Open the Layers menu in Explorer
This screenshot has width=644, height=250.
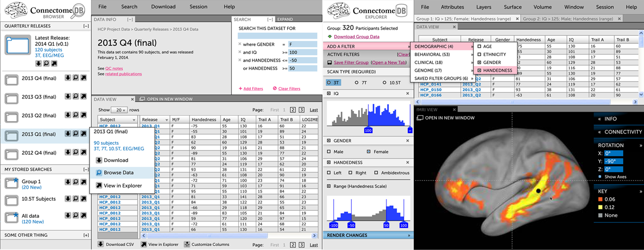point(484,7)
